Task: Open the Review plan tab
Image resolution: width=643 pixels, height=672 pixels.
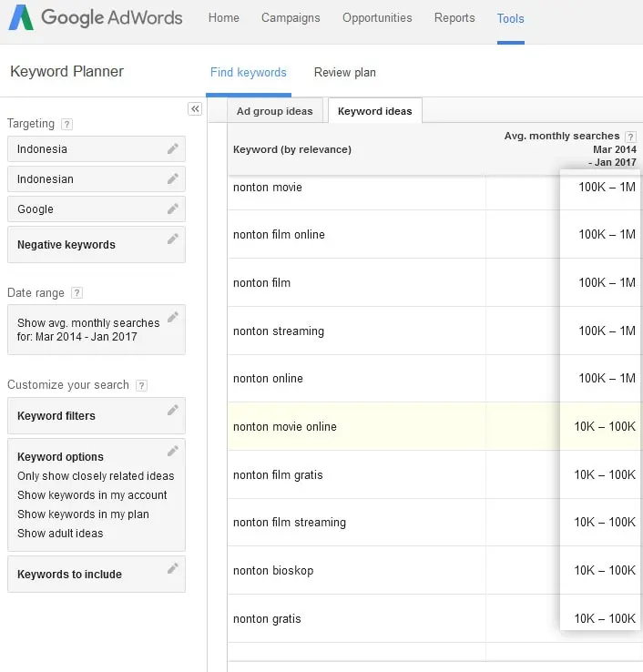Action: pyautogui.click(x=344, y=73)
